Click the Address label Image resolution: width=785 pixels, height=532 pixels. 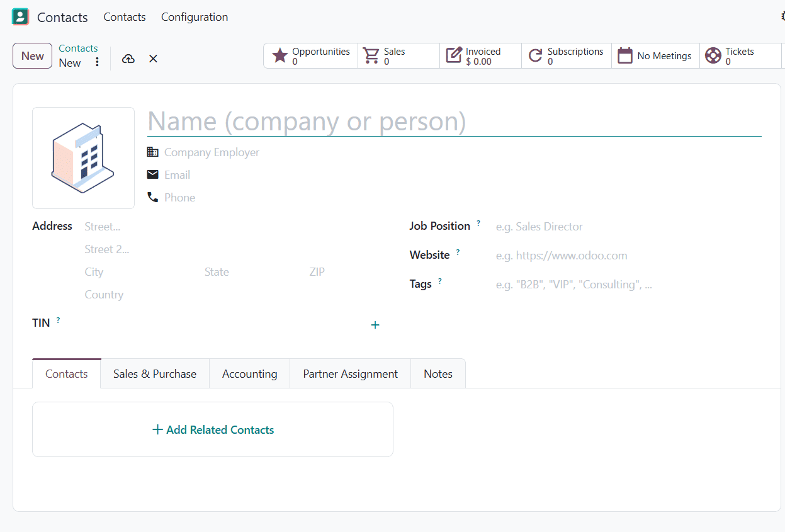click(x=52, y=226)
